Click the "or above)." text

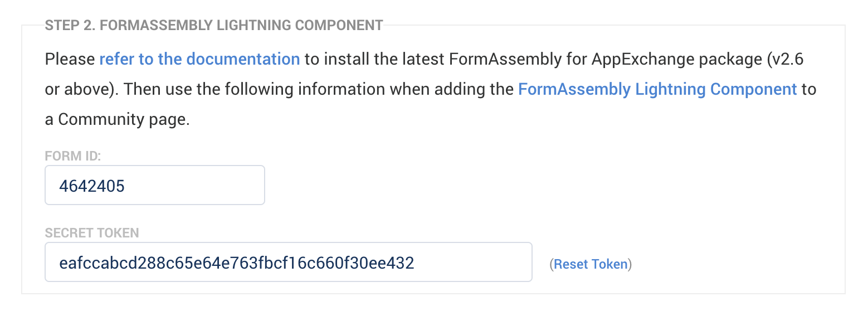click(x=80, y=89)
